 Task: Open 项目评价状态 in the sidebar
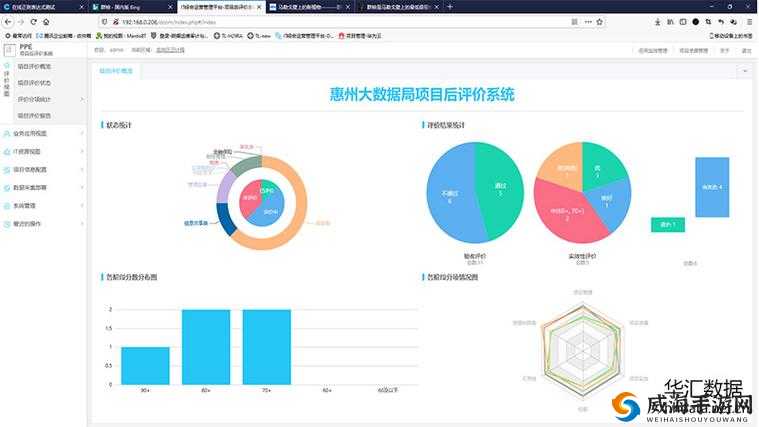[34, 83]
